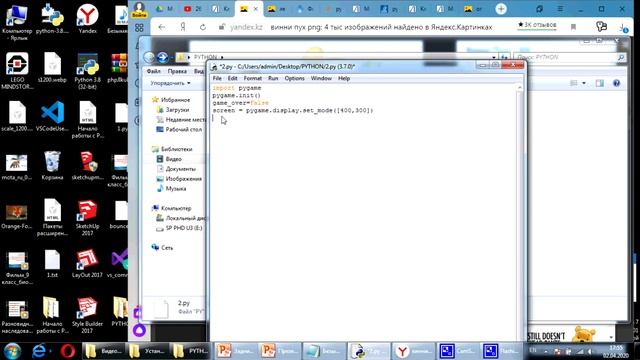
Task: Select the Корзина recycle bin icon
Action: pyautogui.click(x=52, y=165)
